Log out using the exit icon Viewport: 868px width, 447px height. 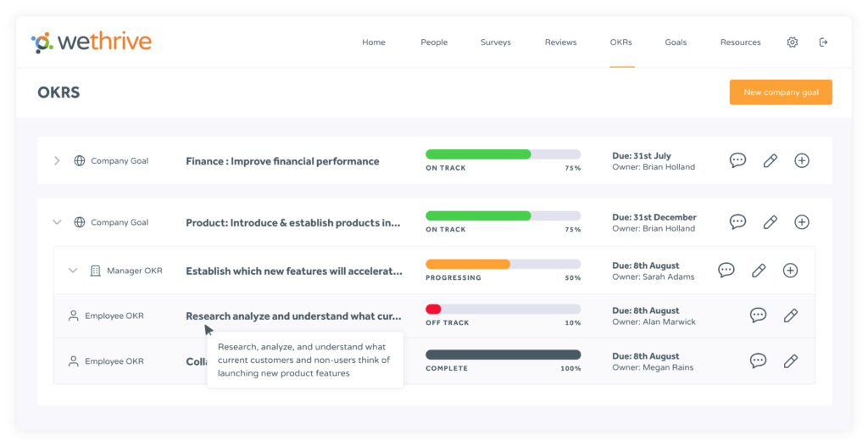tap(823, 42)
